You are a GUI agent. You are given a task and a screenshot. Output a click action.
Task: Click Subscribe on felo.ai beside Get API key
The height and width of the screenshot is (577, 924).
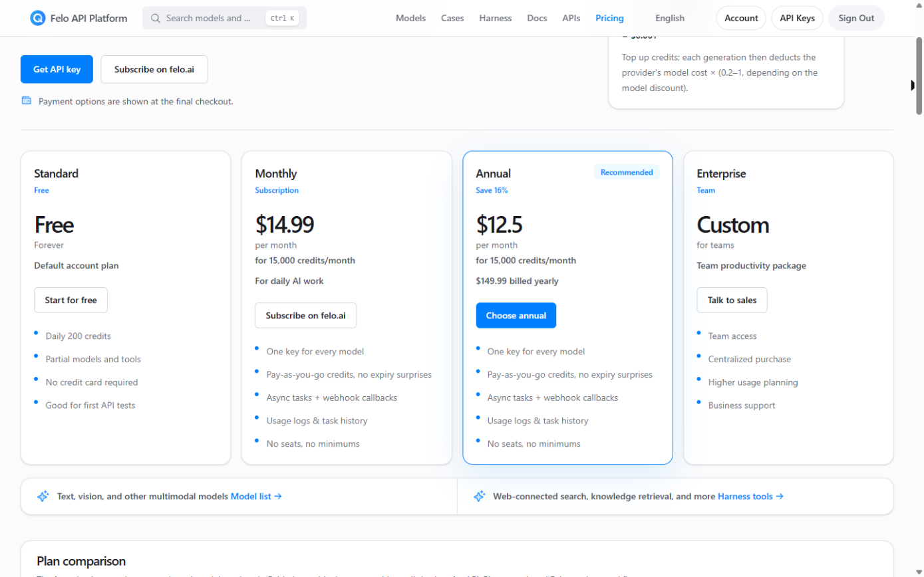154,69
